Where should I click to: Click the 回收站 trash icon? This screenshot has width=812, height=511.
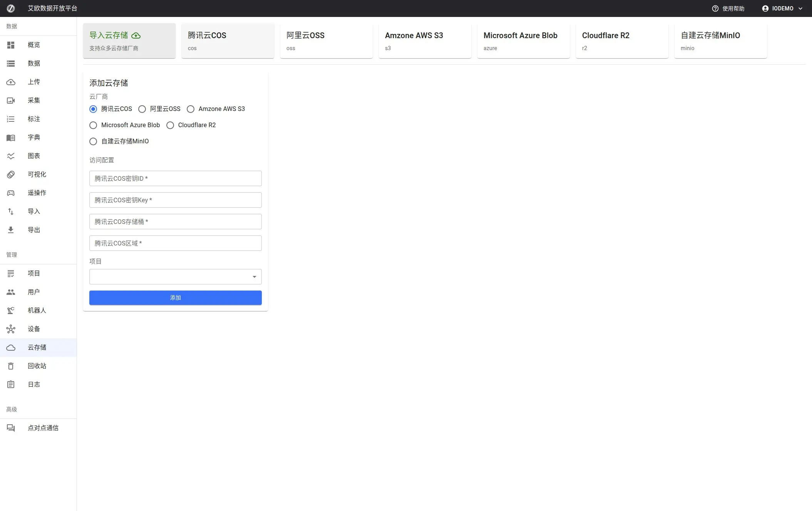tap(11, 366)
